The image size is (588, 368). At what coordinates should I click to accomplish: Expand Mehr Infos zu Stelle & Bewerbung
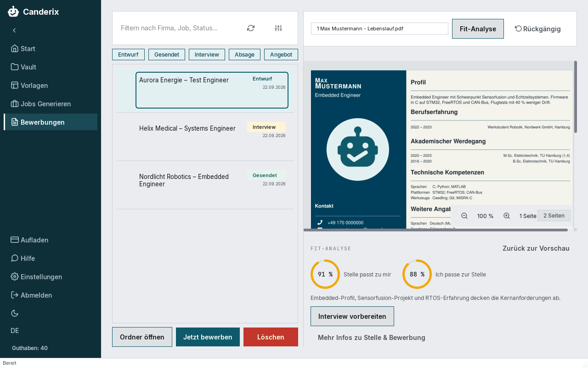pyautogui.click(x=372, y=338)
